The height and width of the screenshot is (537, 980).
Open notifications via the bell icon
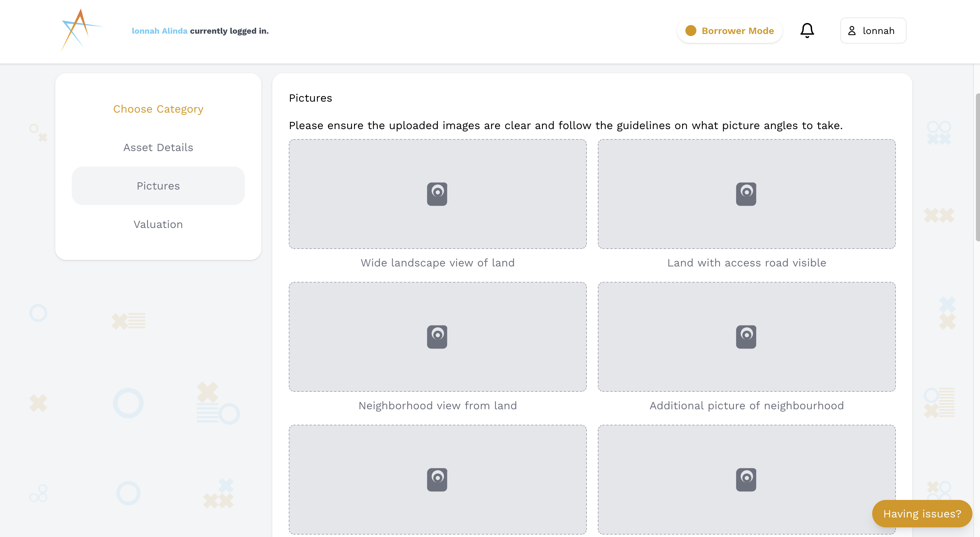click(x=807, y=31)
